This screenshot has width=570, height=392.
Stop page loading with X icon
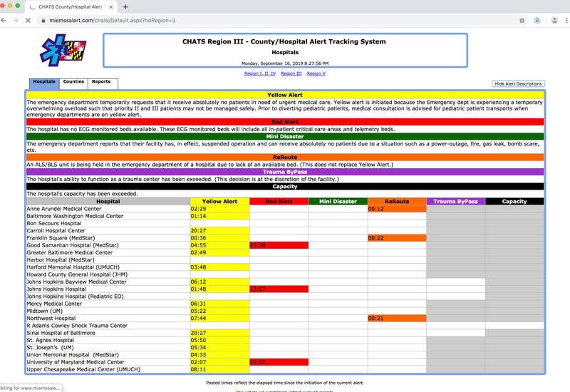(x=28, y=21)
